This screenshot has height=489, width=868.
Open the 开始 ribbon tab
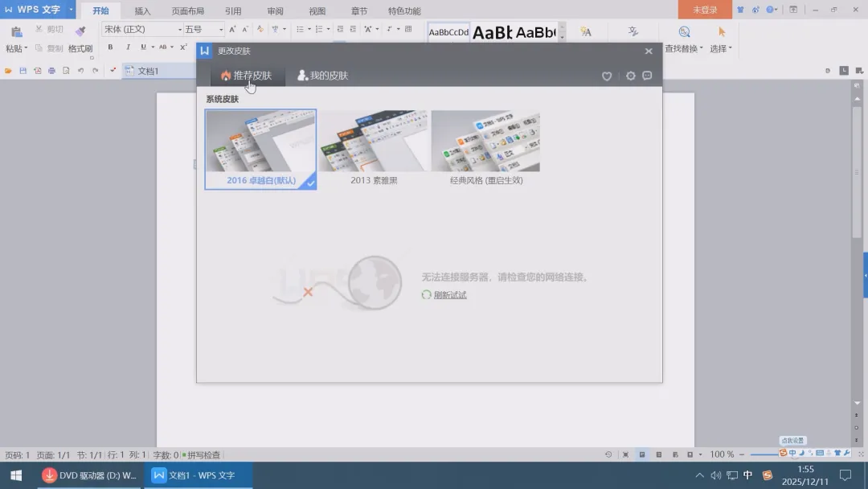coord(100,11)
